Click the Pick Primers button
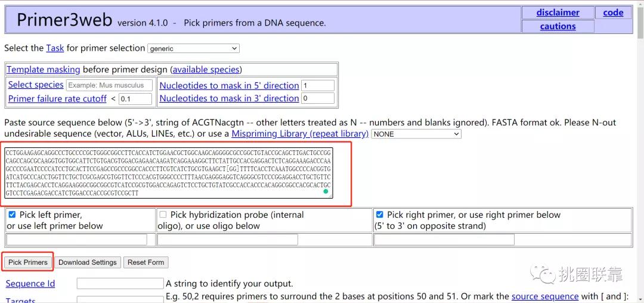This screenshot has width=644, height=303. (x=28, y=262)
